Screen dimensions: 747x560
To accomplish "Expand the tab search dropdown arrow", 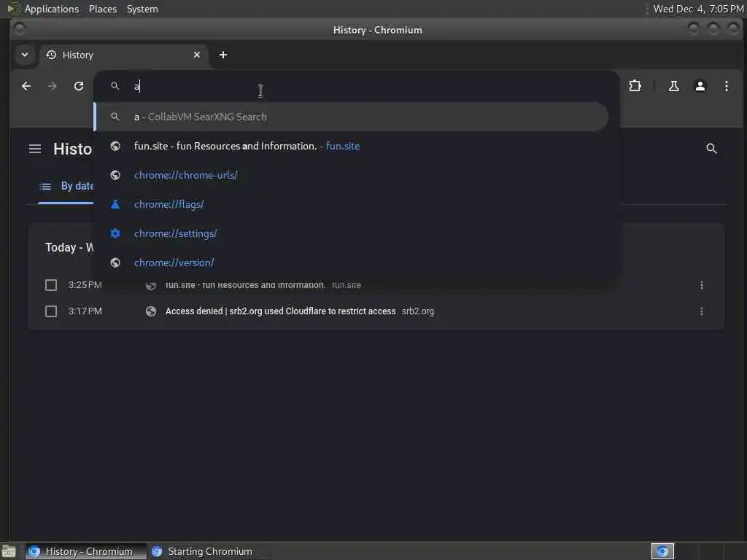I will pyautogui.click(x=25, y=55).
